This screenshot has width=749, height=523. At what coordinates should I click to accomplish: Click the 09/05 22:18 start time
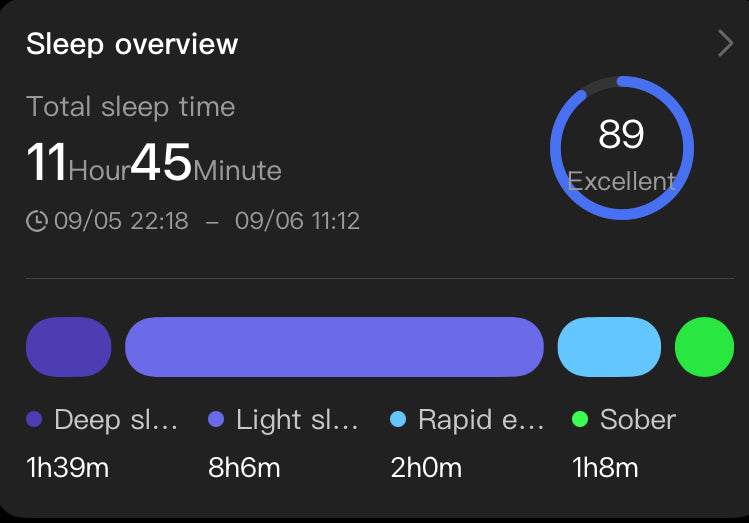tap(121, 221)
